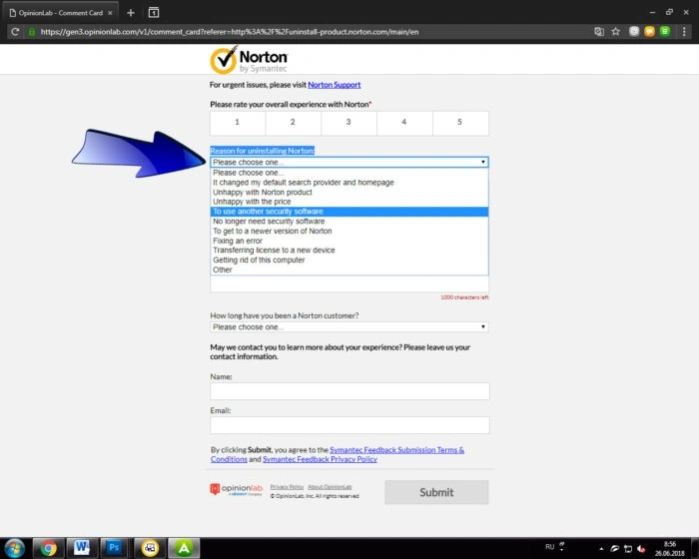This screenshot has width=699, height=559.
Task: Click the tray volume icon with red mark
Action: click(x=641, y=549)
